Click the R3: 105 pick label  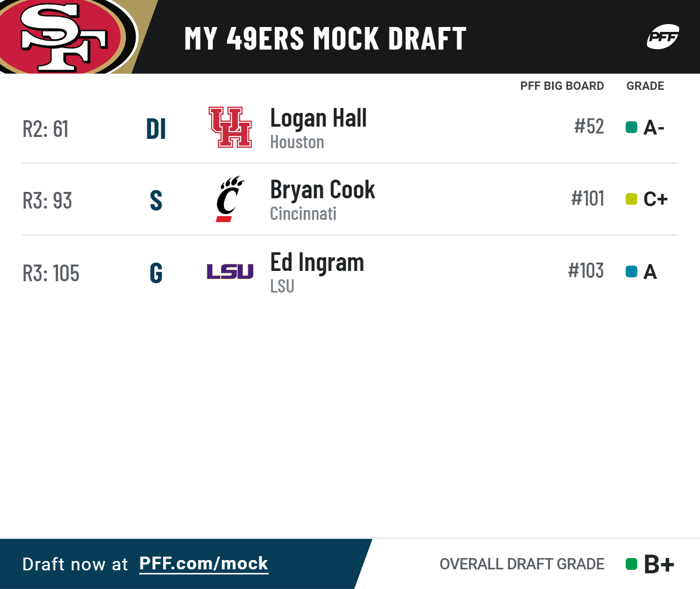(51, 273)
